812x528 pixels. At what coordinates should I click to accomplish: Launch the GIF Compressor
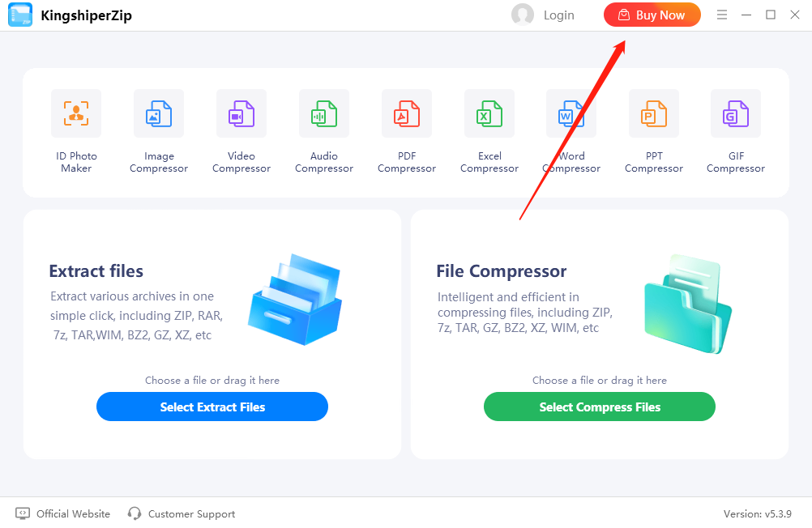click(x=736, y=113)
